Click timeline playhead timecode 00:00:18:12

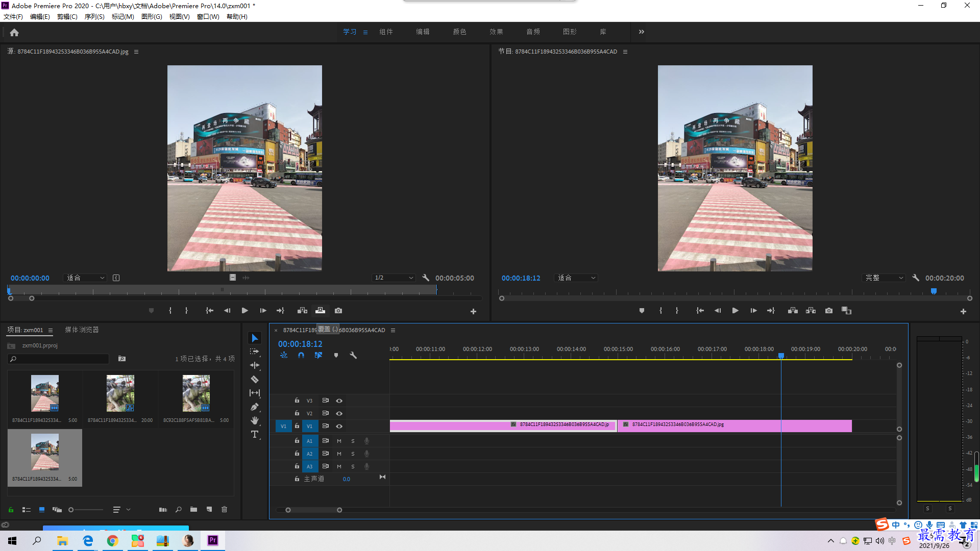300,344
